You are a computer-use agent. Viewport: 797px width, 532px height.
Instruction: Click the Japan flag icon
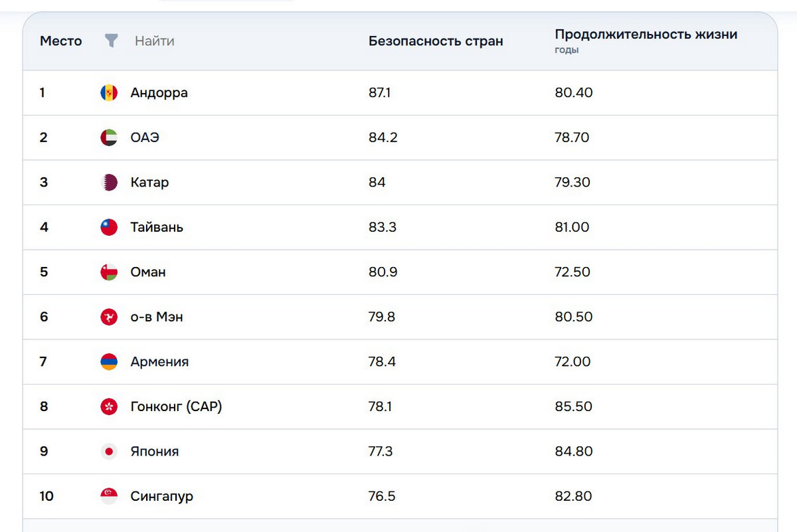click(x=109, y=452)
